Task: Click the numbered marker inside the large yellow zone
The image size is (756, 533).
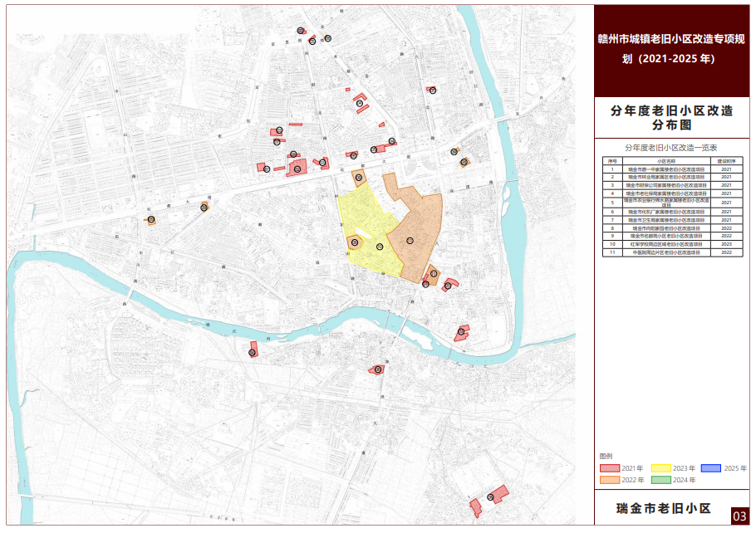Action: pos(380,247)
